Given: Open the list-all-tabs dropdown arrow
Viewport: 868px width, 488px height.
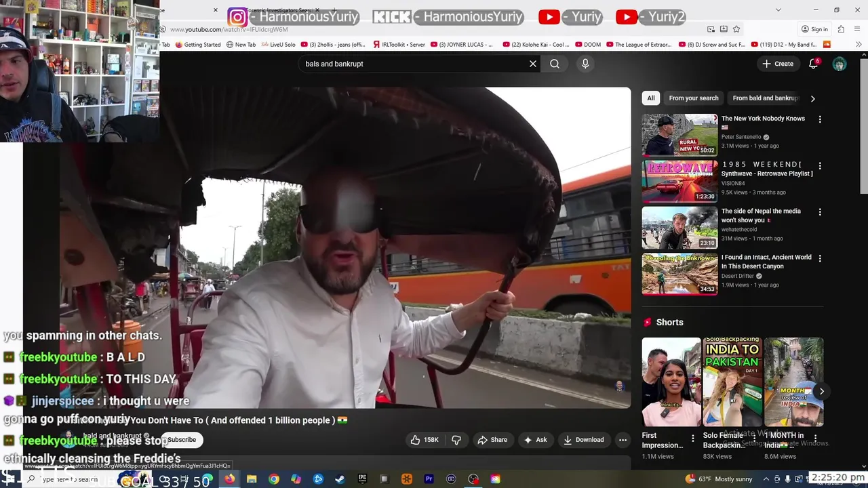Looking at the screenshot, I should 778,10.
